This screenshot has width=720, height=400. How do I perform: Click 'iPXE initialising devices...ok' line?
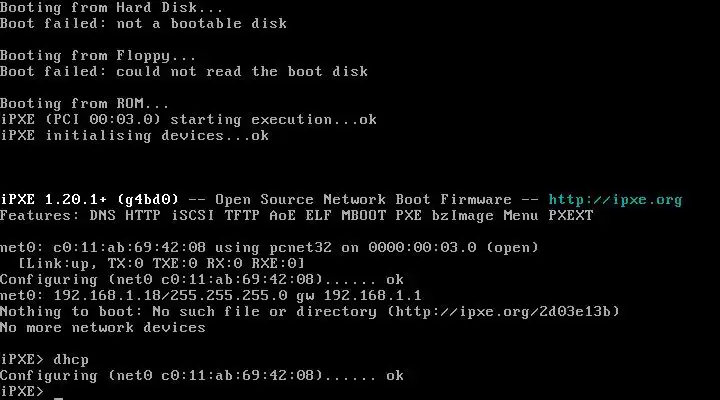(x=134, y=136)
